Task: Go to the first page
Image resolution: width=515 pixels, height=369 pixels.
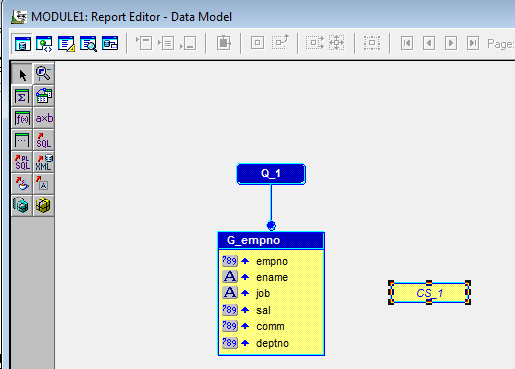Action: (x=407, y=43)
